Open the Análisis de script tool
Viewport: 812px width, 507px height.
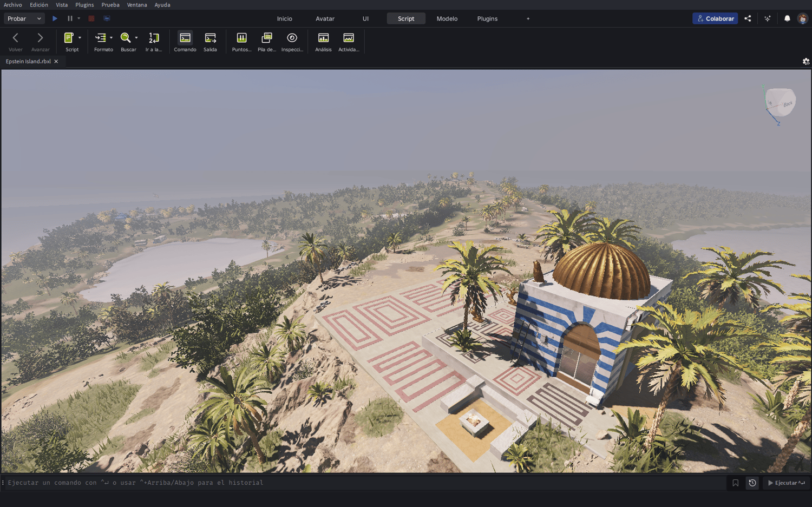pos(323,41)
